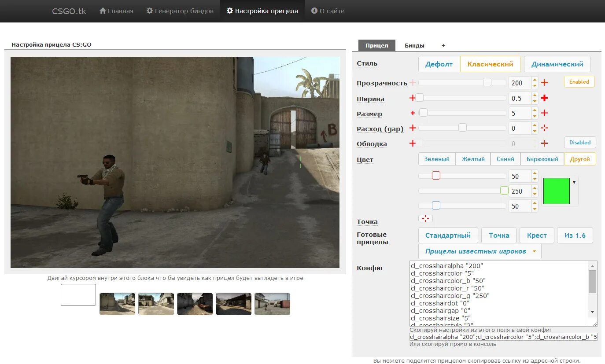Image resolution: width=605 pixels, height=364 pixels.
Task: Click the gear icon beside Настройка прицела
Action: [x=230, y=11]
